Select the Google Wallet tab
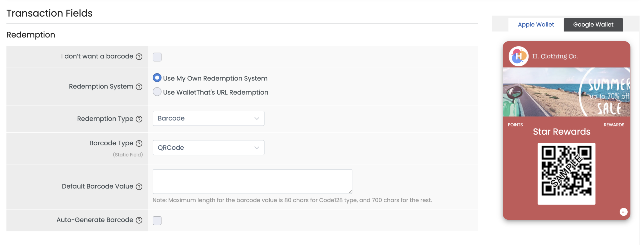The height and width of the screenshot is (245, 644). 593,24
